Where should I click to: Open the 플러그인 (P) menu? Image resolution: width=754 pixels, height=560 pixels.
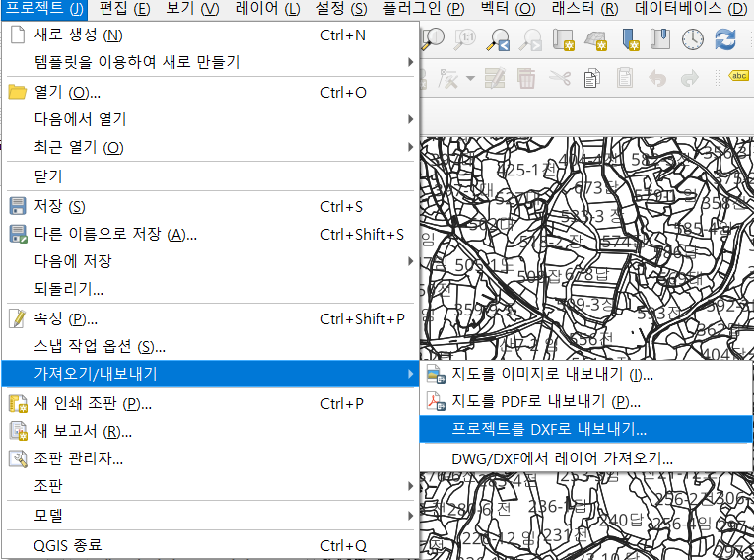click(424, 9)
